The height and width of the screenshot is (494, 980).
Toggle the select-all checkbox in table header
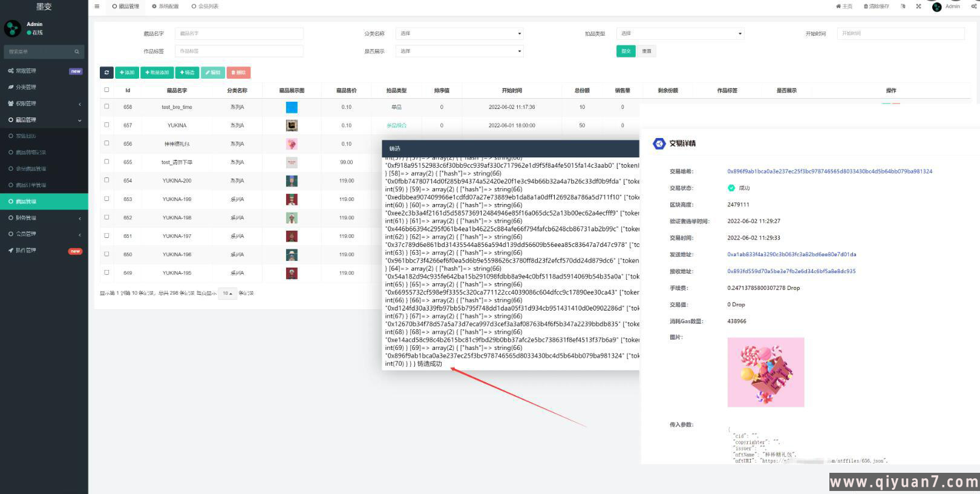coord(106,90)
